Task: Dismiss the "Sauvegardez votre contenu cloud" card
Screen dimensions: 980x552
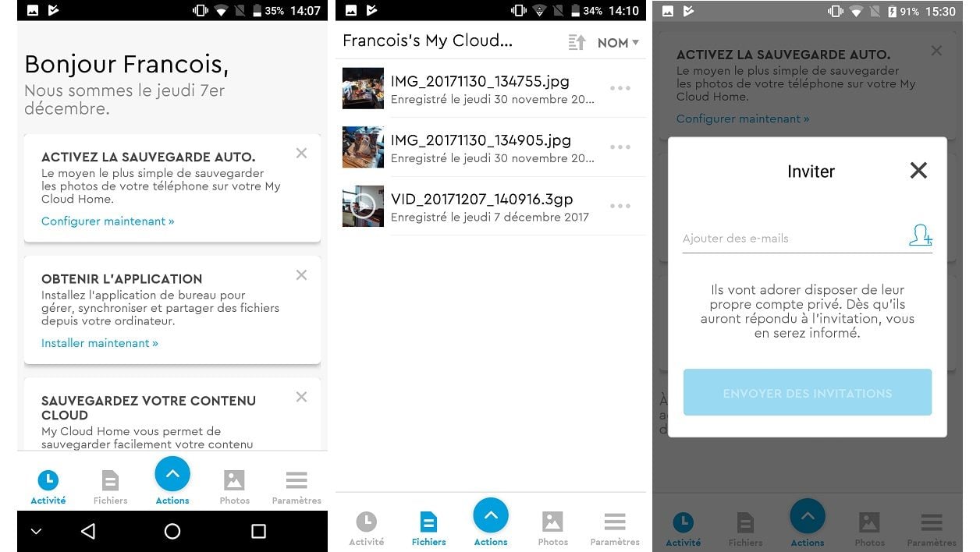Action: 301,397
